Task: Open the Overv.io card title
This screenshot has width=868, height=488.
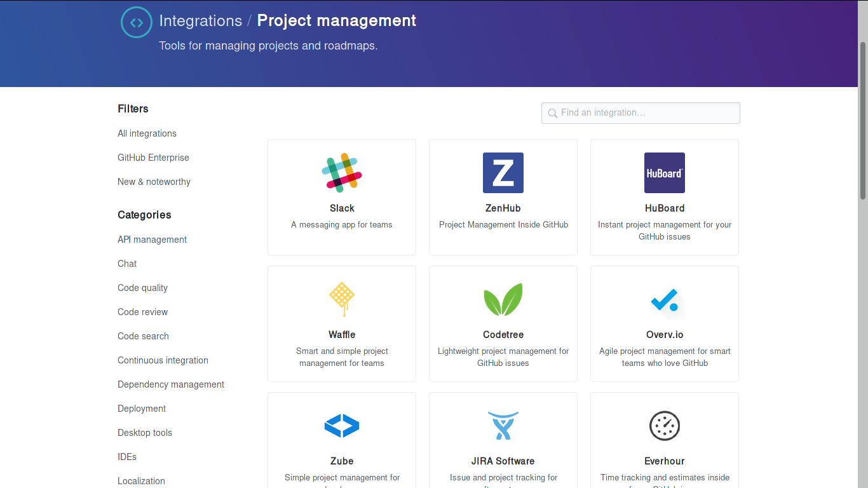Action: 665,335
